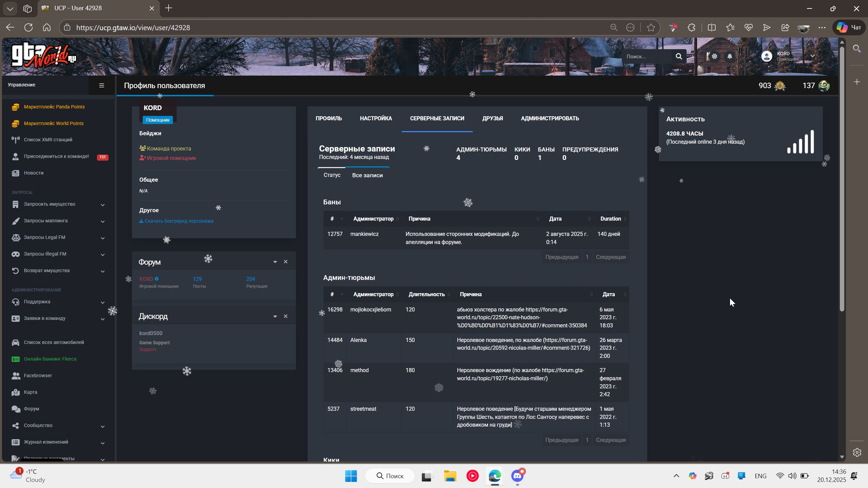This screenshot has height=488, width=868.
Task: Open Онлайн банкинг Fleeca sidebar item
Action: (x=50, y=359)
